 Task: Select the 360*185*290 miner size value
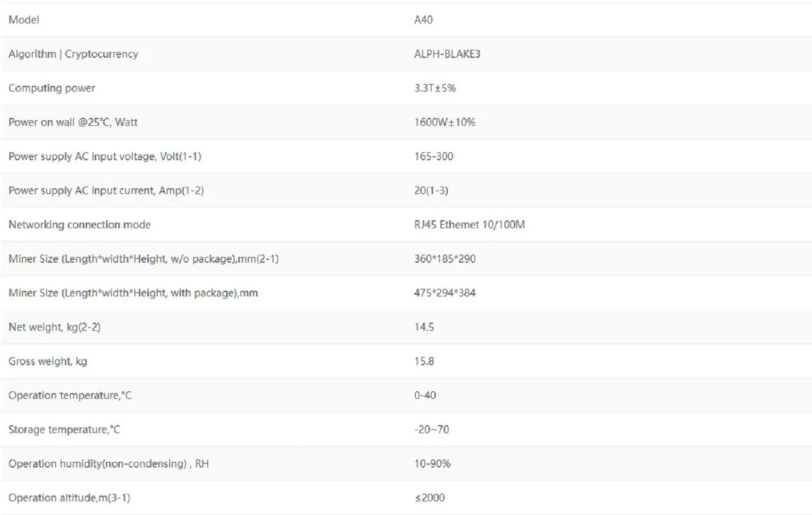tap(445, 259)
